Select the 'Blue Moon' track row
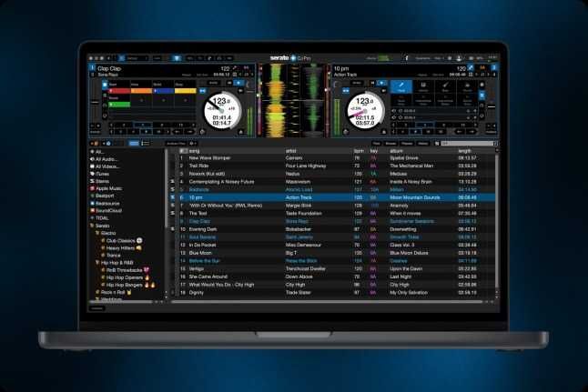Viewport: 588px width, 392px height. [x=333, y=253]
